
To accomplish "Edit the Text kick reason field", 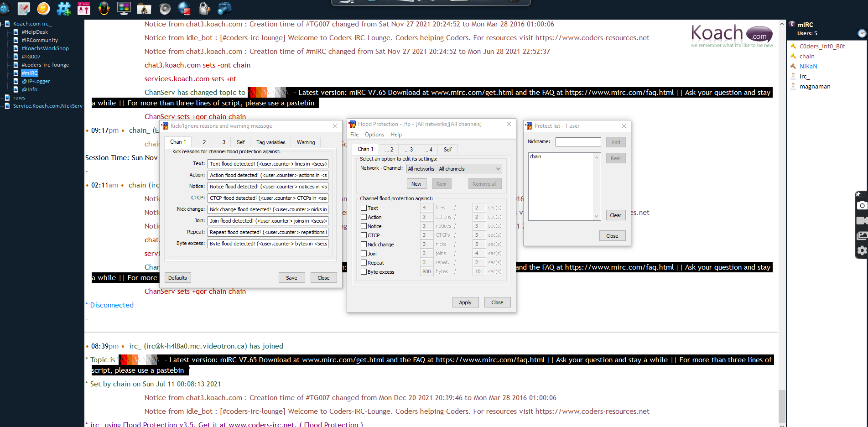I will pyautogui.click(x=268, y=164).
